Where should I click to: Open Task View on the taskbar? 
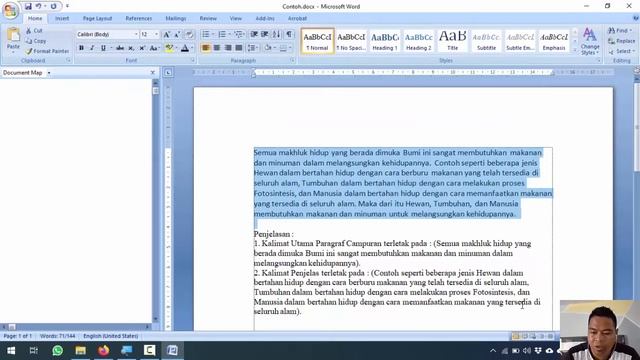[x=34, y=350]
